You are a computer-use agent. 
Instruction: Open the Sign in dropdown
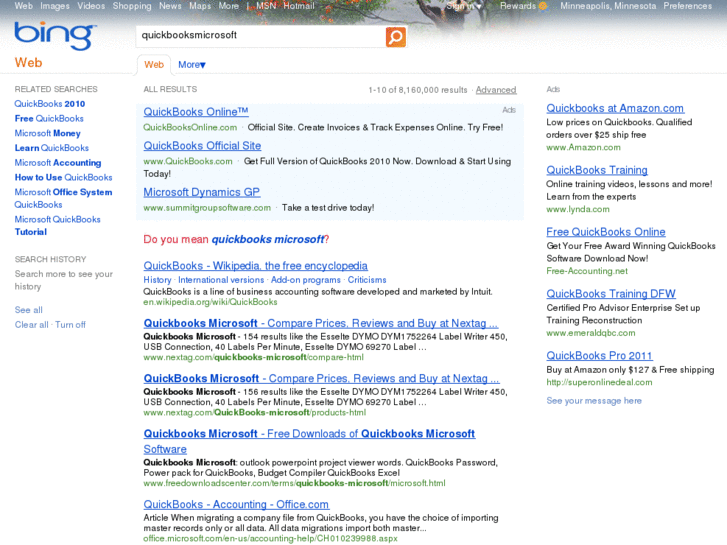464,6
